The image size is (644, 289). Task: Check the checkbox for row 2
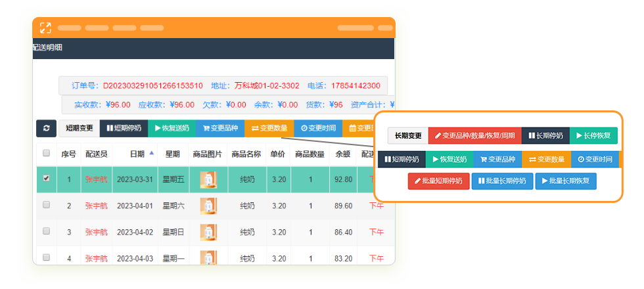click(46, 206)
